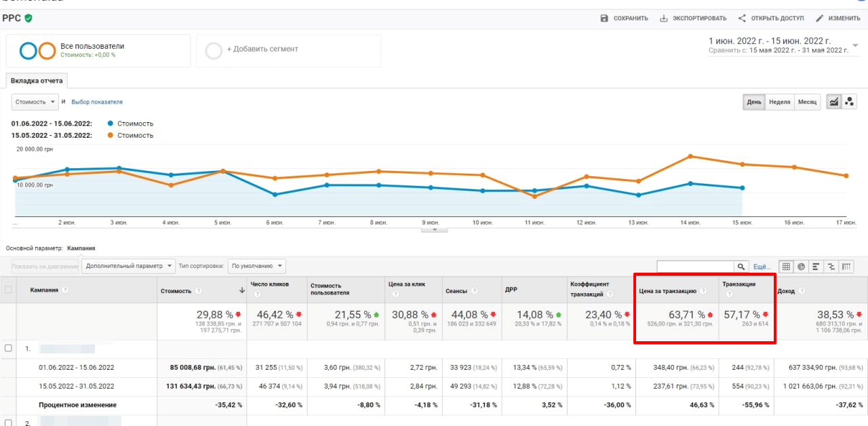Click the share icon for Открыть доступ
This screenshot has height=426, width=868.
tap(742, 18)
